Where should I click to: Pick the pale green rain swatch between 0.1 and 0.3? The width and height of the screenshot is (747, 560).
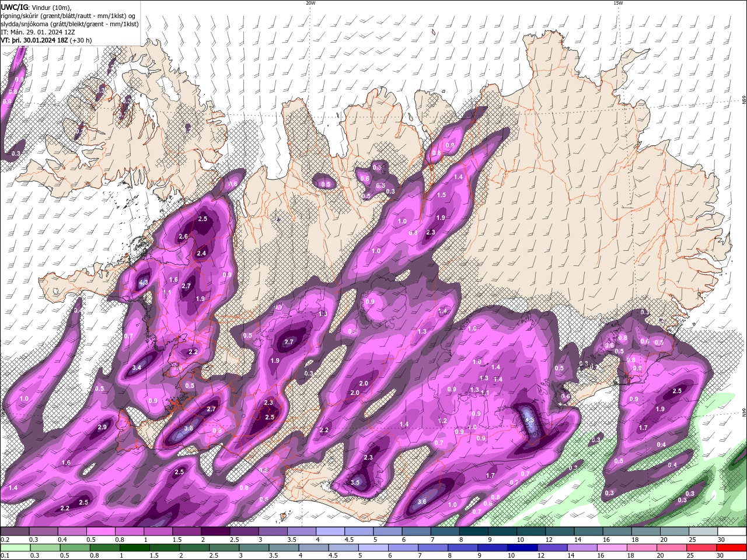tap(15, 548)
